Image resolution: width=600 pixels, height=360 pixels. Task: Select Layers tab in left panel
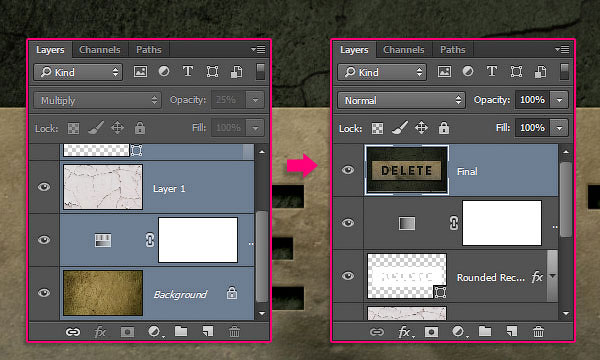[50, 50]
